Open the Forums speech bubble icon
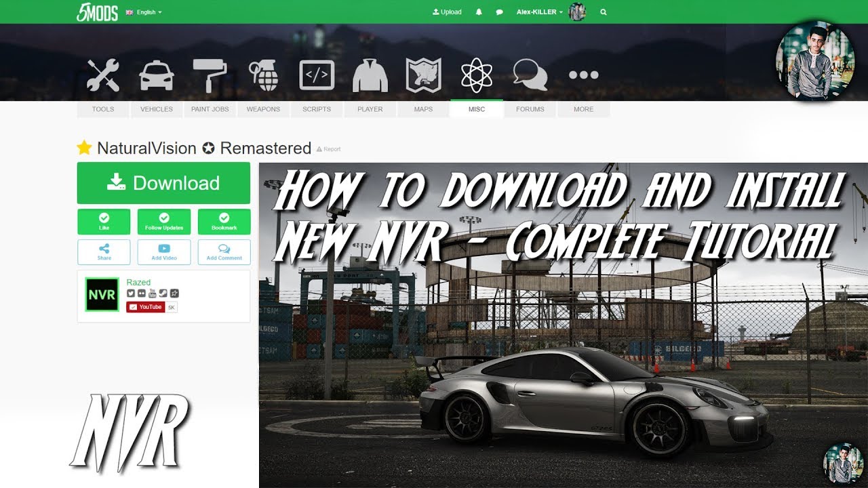The image size is (868, 488). [x=530, y=75]
